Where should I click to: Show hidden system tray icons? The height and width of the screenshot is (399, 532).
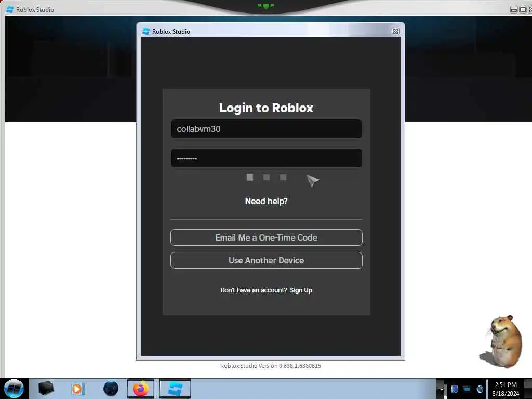click(442, 389)
